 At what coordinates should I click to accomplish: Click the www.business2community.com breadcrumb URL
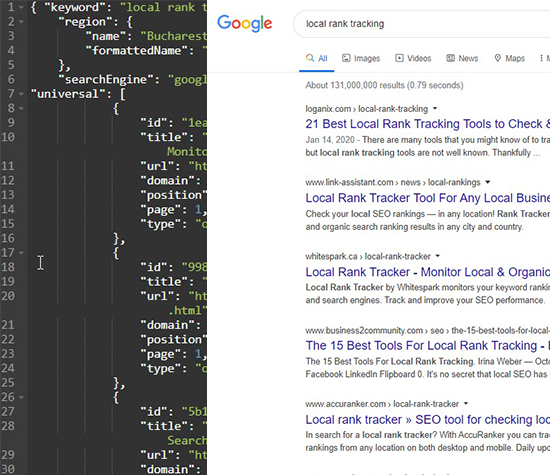428,330
